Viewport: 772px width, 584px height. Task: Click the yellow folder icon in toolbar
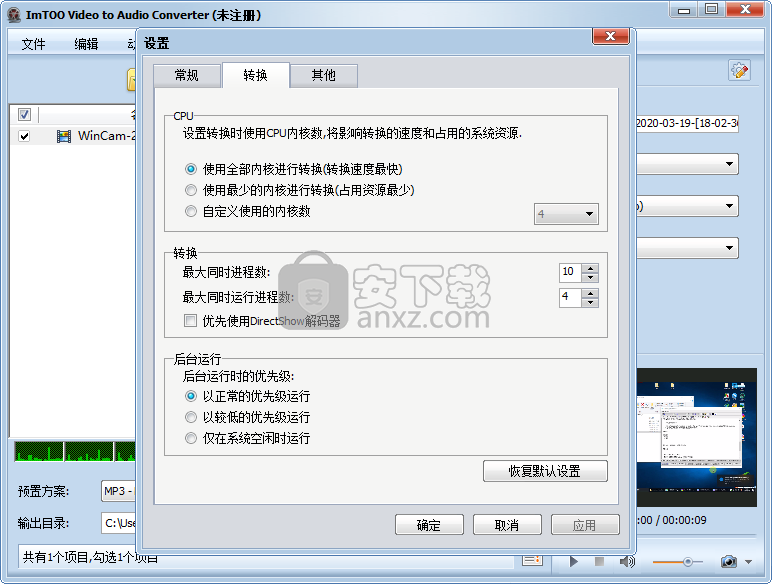coord(131,80)
